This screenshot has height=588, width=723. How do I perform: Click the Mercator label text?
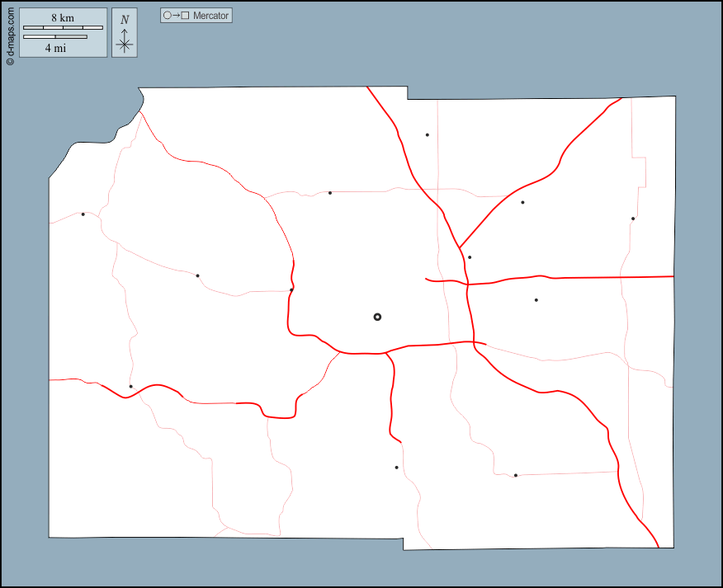210,16
